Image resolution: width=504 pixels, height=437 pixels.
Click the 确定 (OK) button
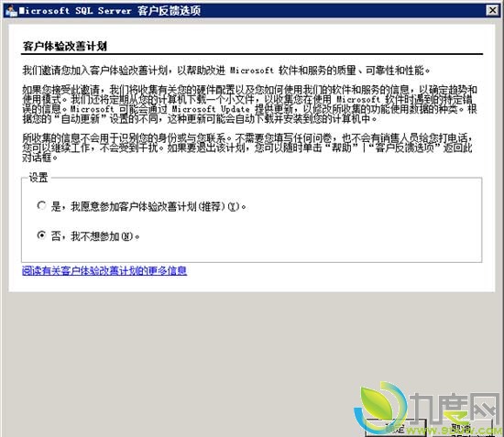point(396,428)
